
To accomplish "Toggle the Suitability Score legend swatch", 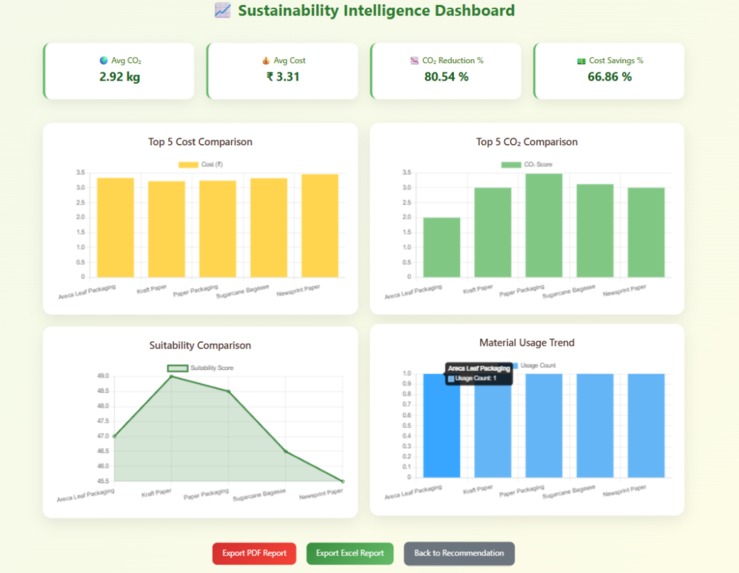I will (x=178, y=368).
